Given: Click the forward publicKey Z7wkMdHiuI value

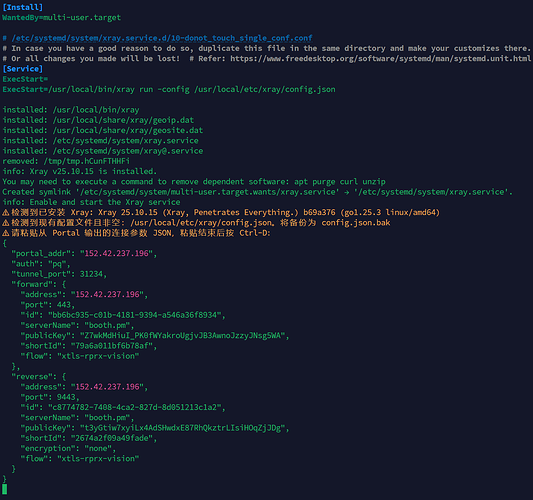Looking at the screenshot, I should (x=183, y=335).
